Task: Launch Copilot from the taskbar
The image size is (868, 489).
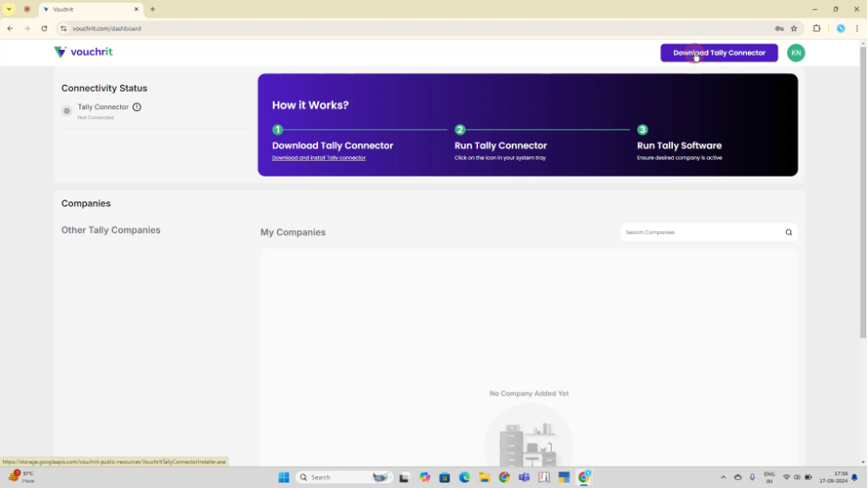Action: 424,477
